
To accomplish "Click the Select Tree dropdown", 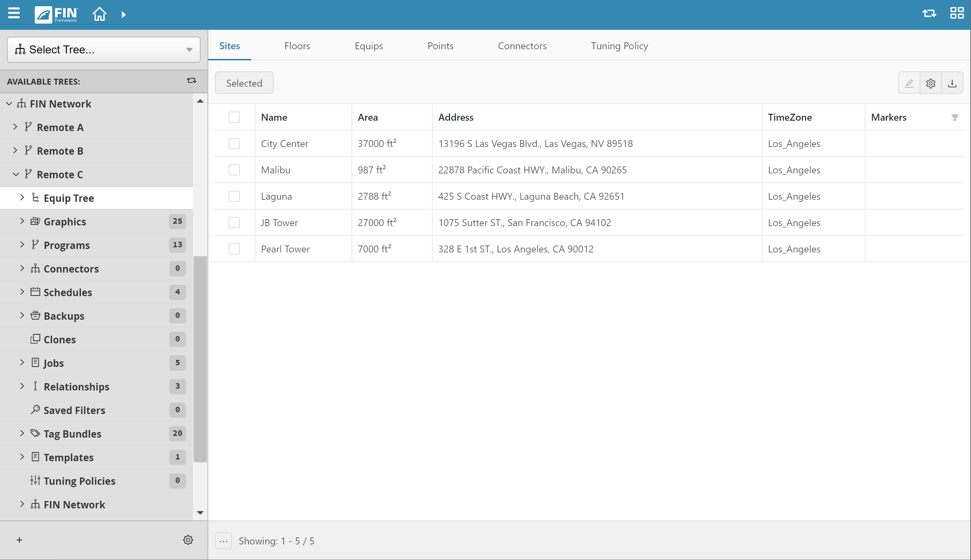I will (x=103, y=49).
